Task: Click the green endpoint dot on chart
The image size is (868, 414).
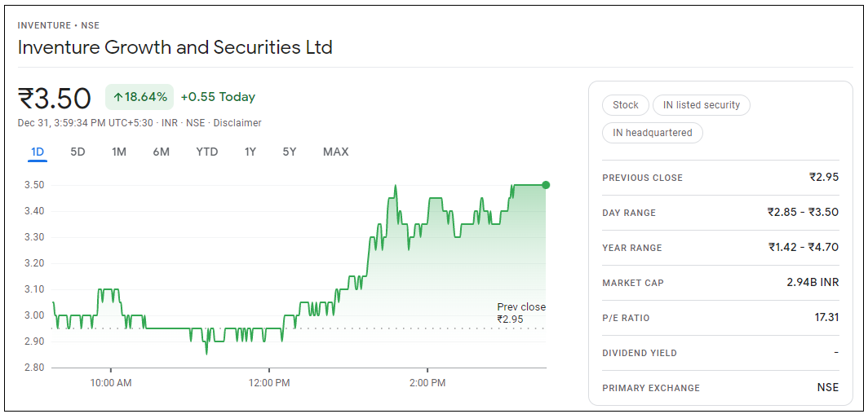Action: point(546,185)
